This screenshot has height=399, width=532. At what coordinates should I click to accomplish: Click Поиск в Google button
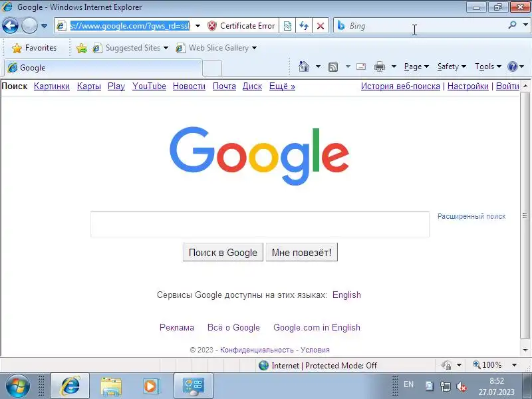pos(223,253)
